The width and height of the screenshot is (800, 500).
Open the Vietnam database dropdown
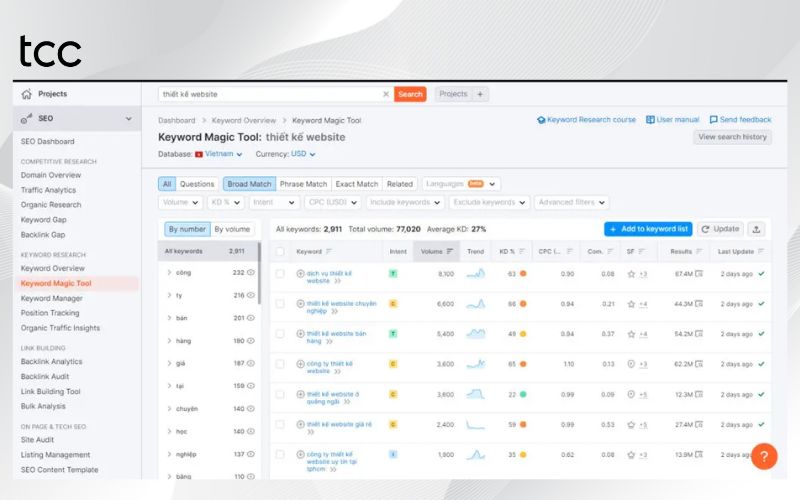click(223, 154)
